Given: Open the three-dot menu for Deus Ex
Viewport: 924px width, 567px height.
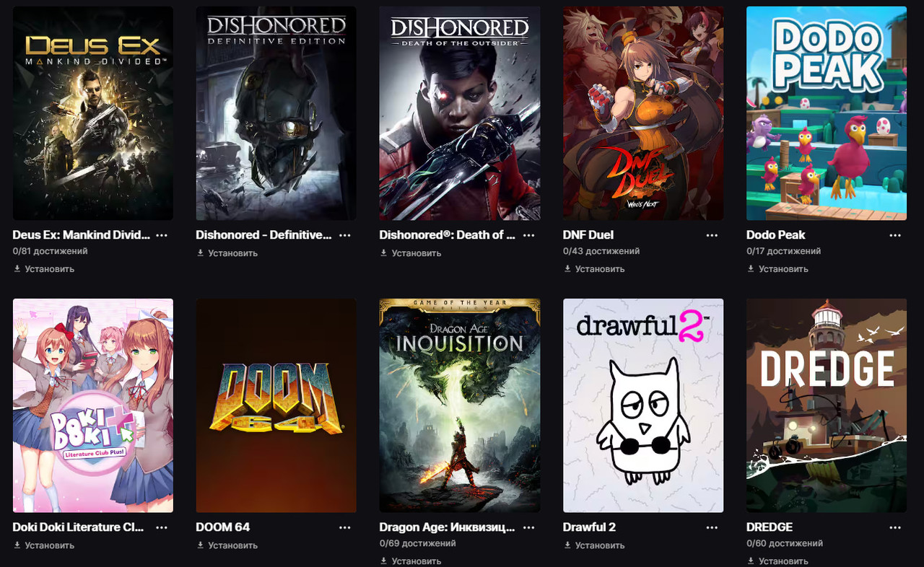Looking at the screenshot, I should click(162, 236).
